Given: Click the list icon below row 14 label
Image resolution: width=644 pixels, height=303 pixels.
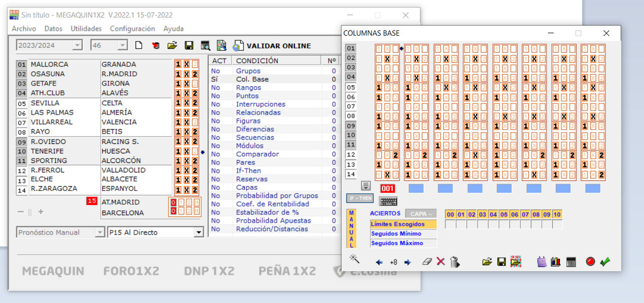Looking at the screenshot, I should [366, 186].
